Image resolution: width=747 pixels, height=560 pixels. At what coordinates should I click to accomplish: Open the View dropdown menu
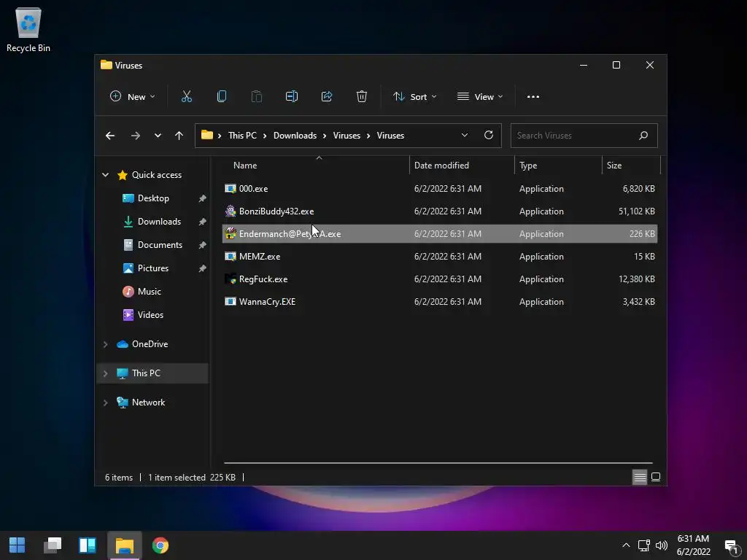point(480,97)
